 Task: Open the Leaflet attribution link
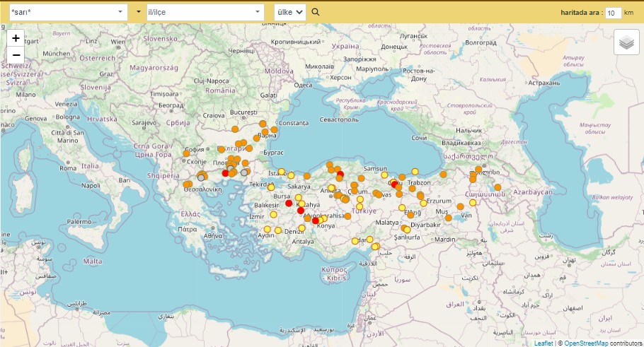pos(544,343)
